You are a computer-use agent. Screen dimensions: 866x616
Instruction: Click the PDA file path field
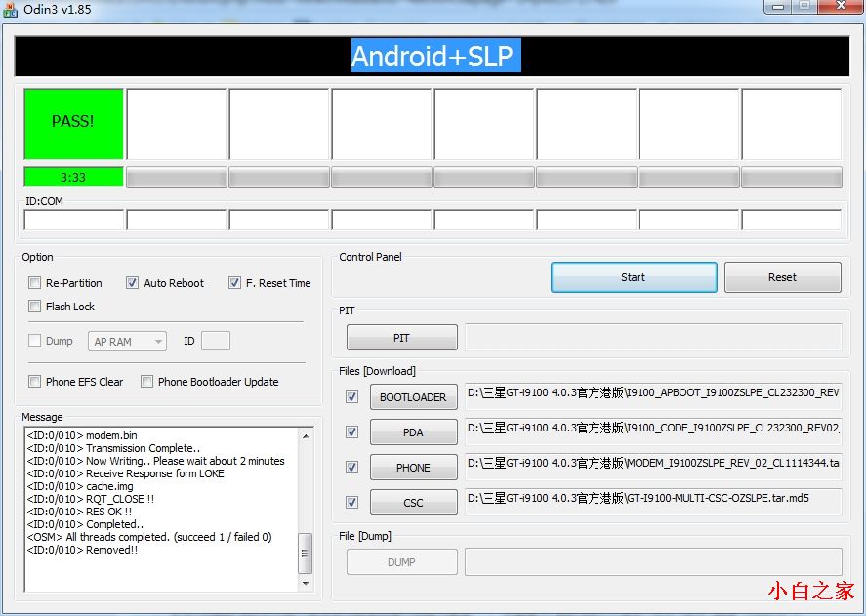pyautogui.click(x=653, y=431)
